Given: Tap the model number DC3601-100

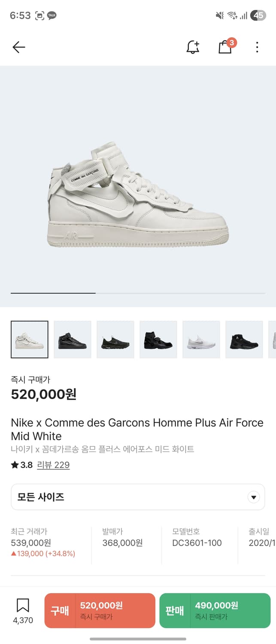Looking at the screenshot, I should coord(197,543).
